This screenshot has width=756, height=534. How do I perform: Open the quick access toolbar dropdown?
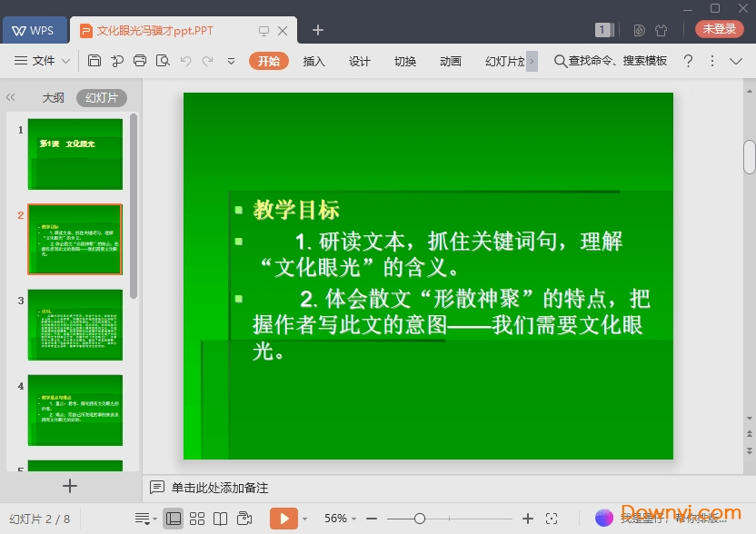point(231,61)
